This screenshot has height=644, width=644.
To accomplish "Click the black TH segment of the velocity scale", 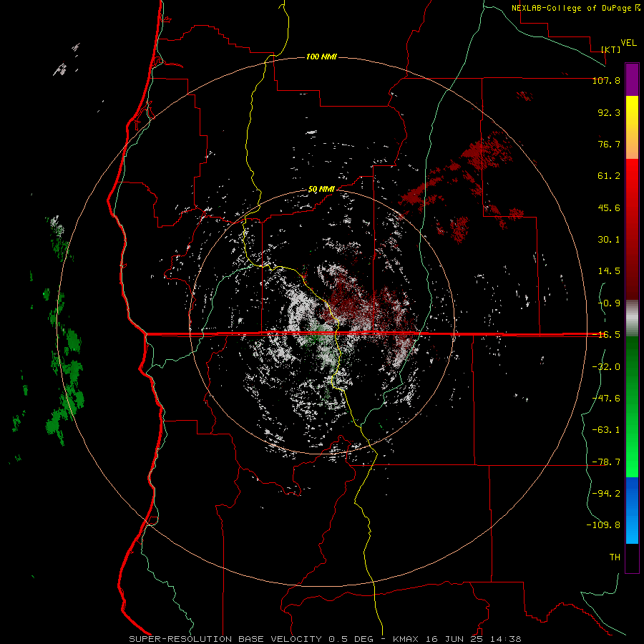I will click(632, 558).
